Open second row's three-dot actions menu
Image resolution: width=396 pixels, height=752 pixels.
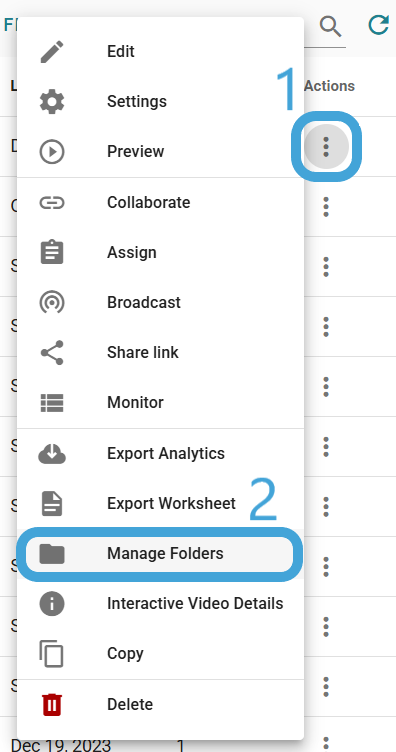[326, 207]
